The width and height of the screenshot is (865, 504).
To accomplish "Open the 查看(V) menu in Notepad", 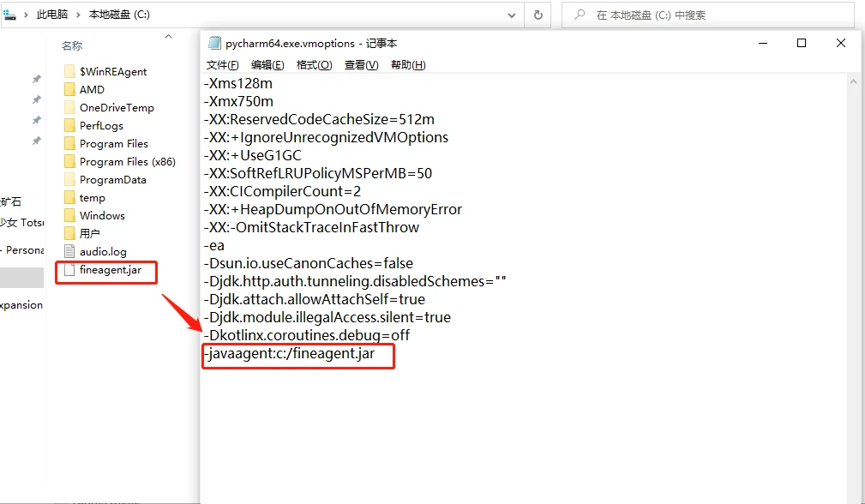I will pos(361,65).
